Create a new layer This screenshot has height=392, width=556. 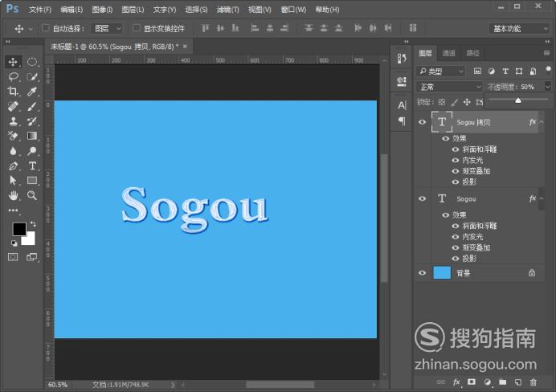[x=518, y=382]
